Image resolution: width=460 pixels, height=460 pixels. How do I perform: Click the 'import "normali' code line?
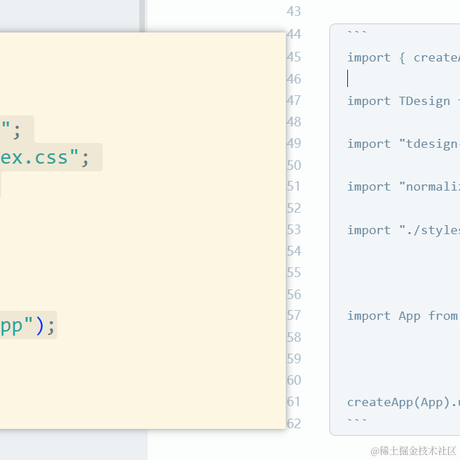point(403,187)
